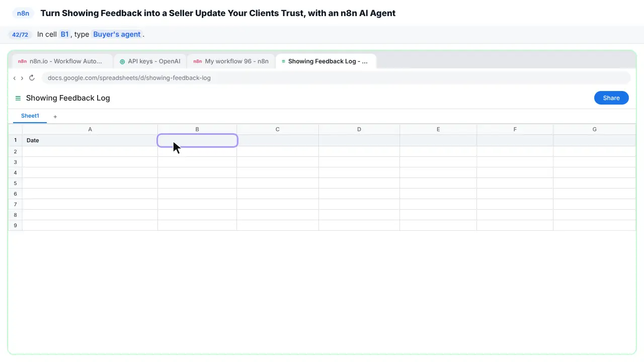
Task: Click the Showing Feedback Log document title
Action: (68, 98)
